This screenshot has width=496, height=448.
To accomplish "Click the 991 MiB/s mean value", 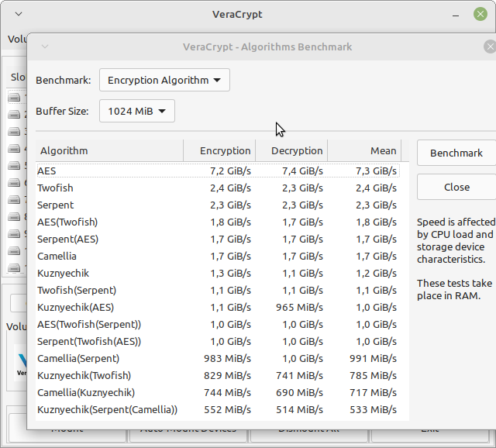I will click(373, 359).
